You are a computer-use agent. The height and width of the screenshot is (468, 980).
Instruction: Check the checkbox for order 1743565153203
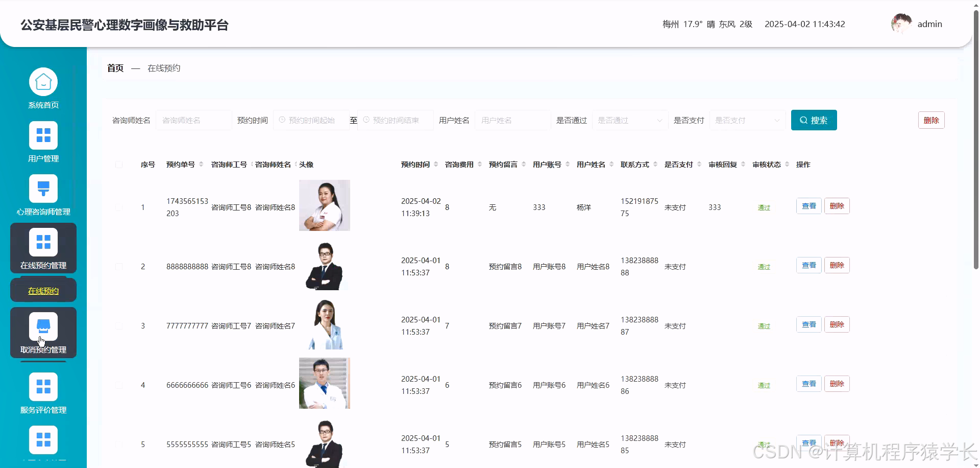pyautogui.click(x=119, y=207)
